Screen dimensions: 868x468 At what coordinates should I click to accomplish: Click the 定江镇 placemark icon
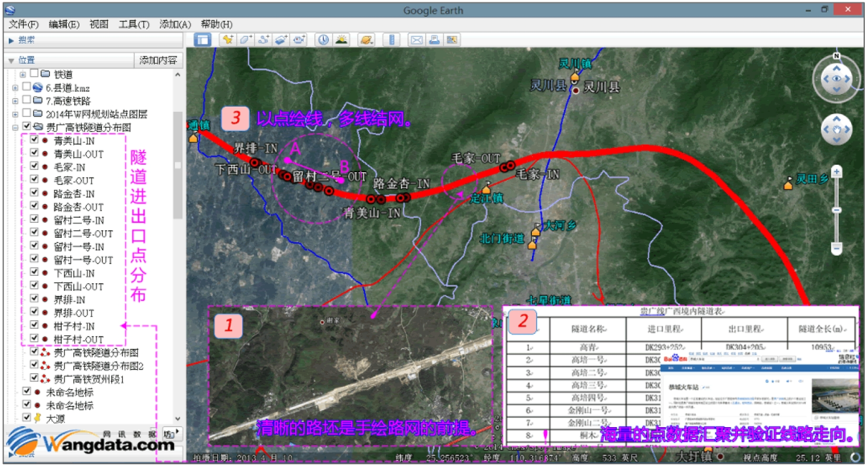tap(486, 189)
